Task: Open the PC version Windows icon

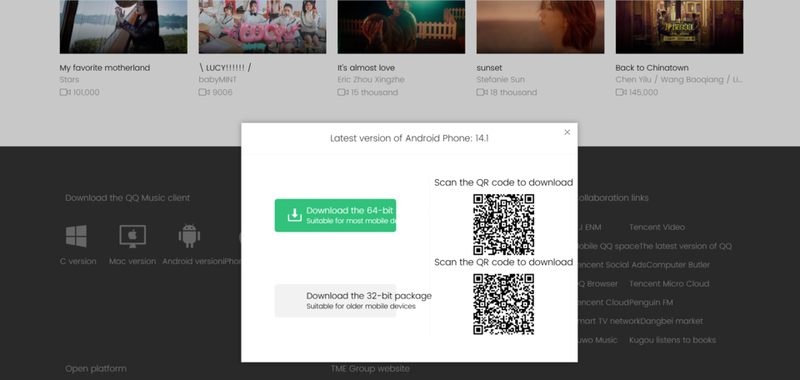Action: 76,236
